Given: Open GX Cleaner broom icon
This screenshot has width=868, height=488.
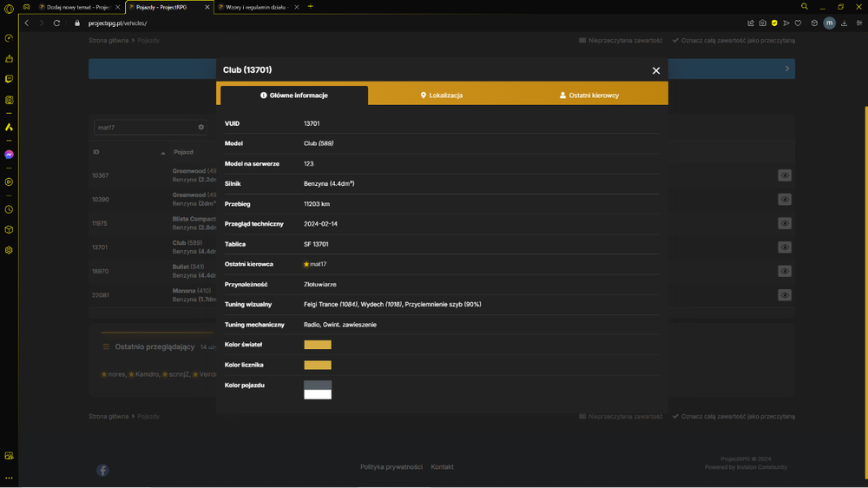Looking at the screenshot, I should point(9,59).
